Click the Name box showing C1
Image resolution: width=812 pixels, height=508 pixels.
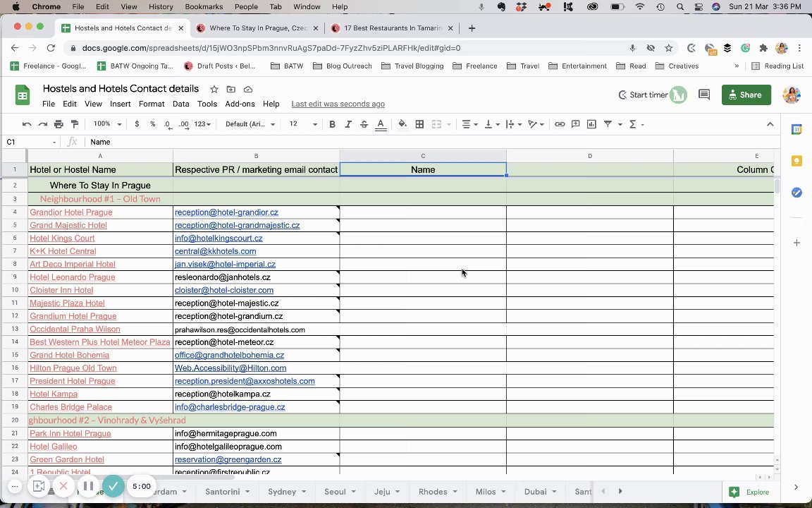coord(30,142)
